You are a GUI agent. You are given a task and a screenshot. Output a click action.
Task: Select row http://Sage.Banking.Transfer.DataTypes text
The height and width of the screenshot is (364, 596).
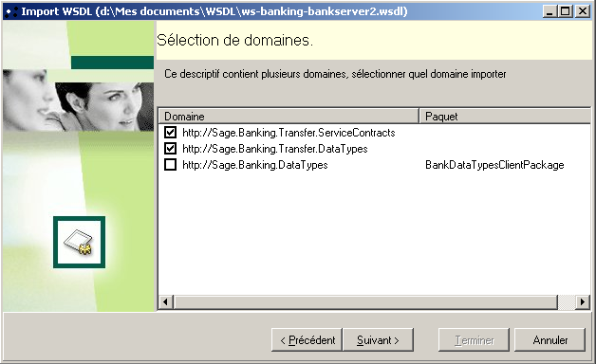[275, 149]
